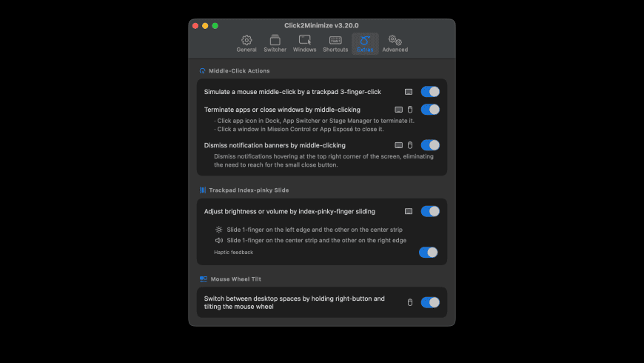Toggle the Haptic feedback switch
Viewport: 644px width, 363px height.
(428, 253)
